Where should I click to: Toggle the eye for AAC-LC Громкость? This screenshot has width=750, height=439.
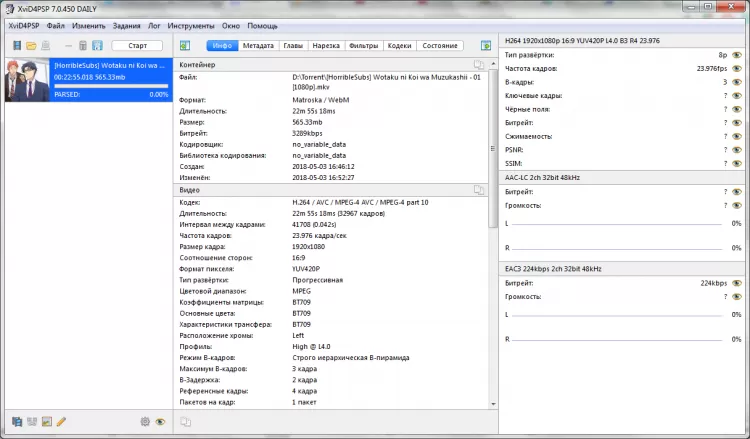(x=737, y=205)
